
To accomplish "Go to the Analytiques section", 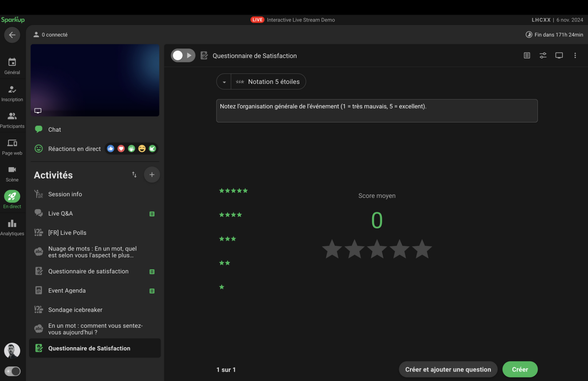I will (x=12, y=227).
